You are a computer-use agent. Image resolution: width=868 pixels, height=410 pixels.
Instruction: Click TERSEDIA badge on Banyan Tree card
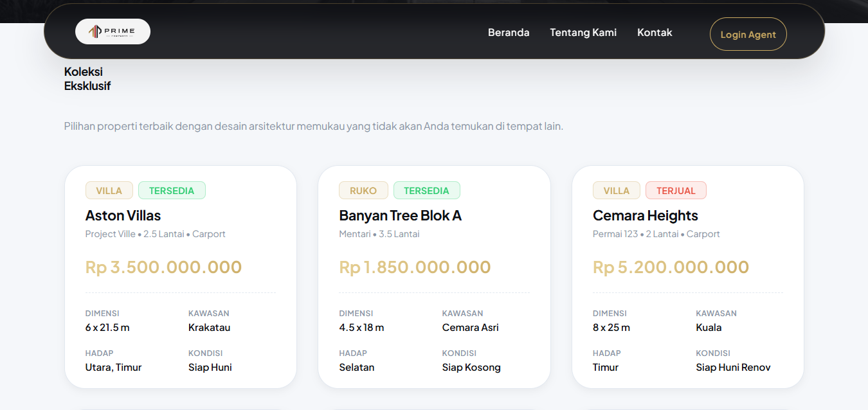(x=427, y=190)
